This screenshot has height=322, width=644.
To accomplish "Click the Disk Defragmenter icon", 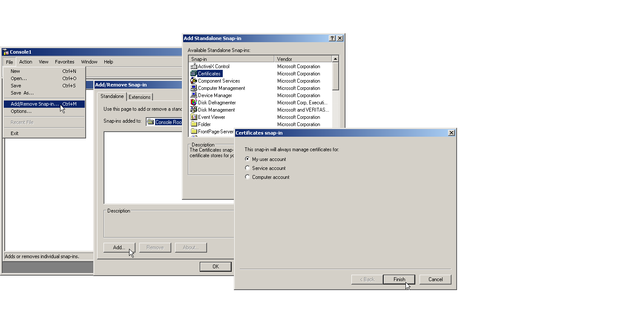I will tap(194, 103).
